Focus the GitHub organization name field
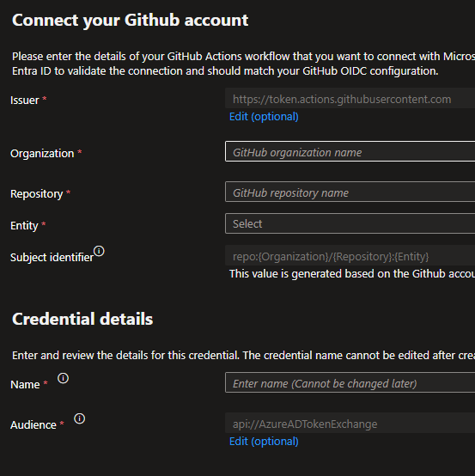The image size is (475, 476). click(350, 151)
